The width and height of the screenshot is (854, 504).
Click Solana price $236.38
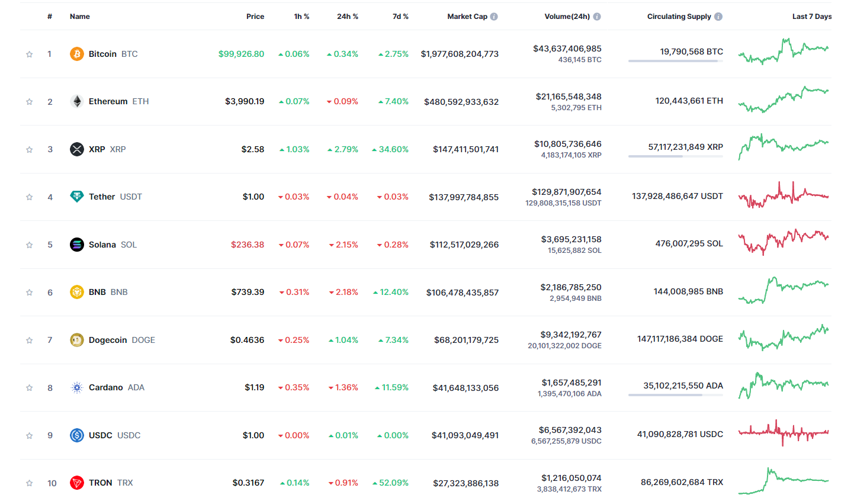click(x=248, y=245)
